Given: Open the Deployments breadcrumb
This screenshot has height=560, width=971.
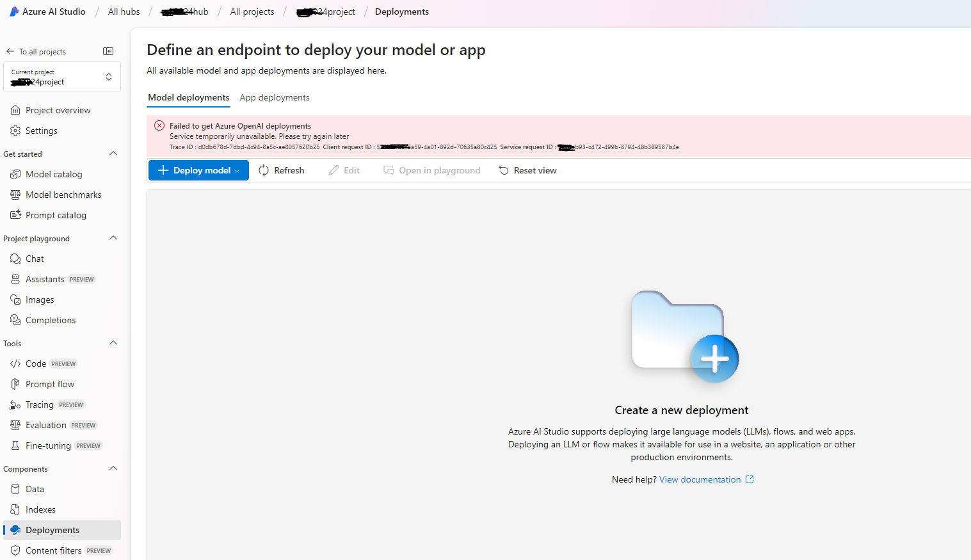Looking at the screenshot, I should (402, 12).
